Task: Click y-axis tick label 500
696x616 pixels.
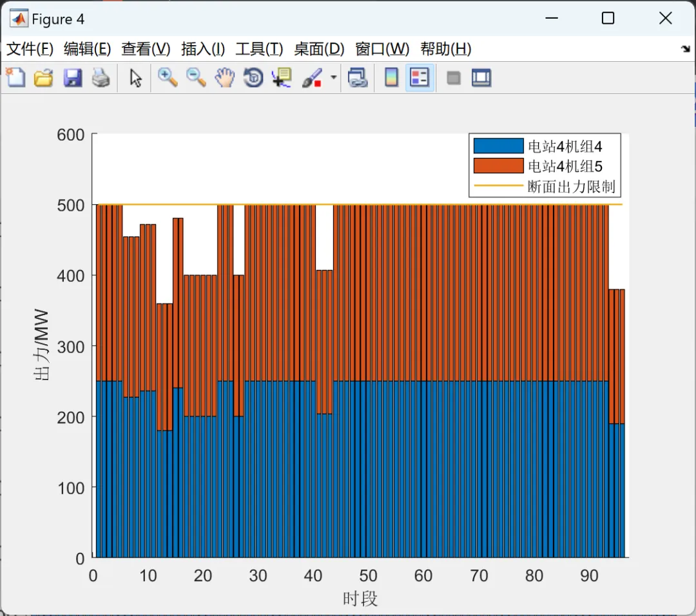Action: coord(71,205)
